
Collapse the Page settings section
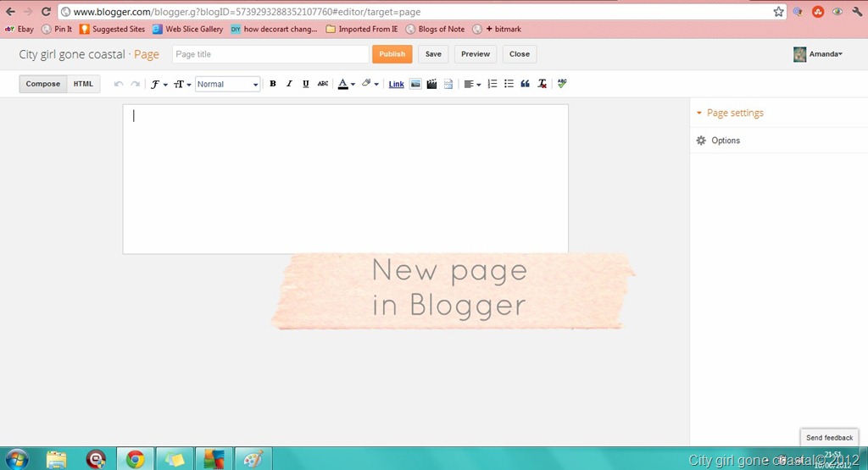730,113
